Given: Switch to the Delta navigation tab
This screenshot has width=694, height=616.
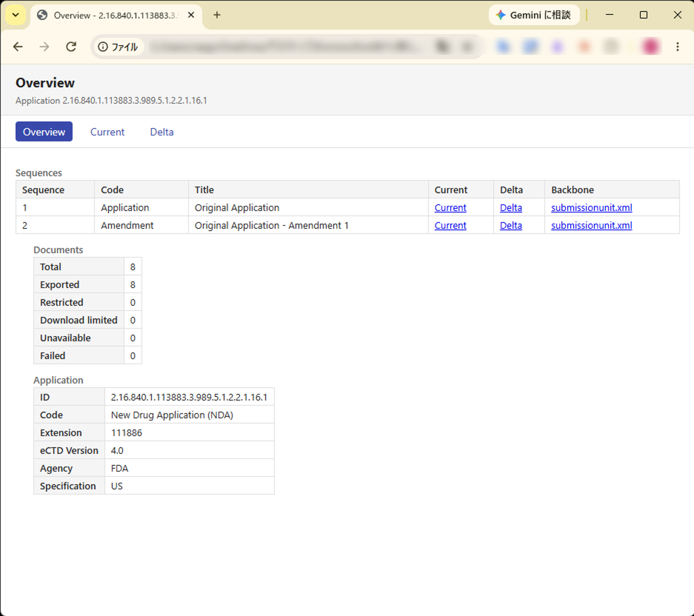Looking at the screenshot, I should (x=162, y=132).
